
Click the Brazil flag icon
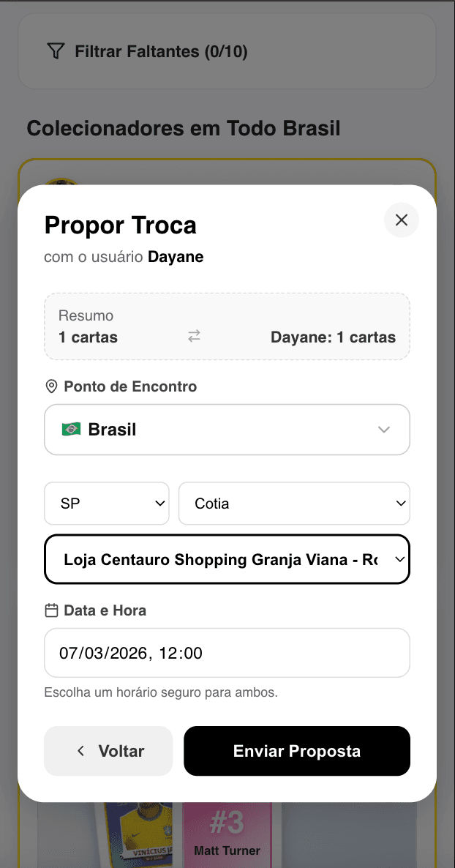[x=71, y=430]
